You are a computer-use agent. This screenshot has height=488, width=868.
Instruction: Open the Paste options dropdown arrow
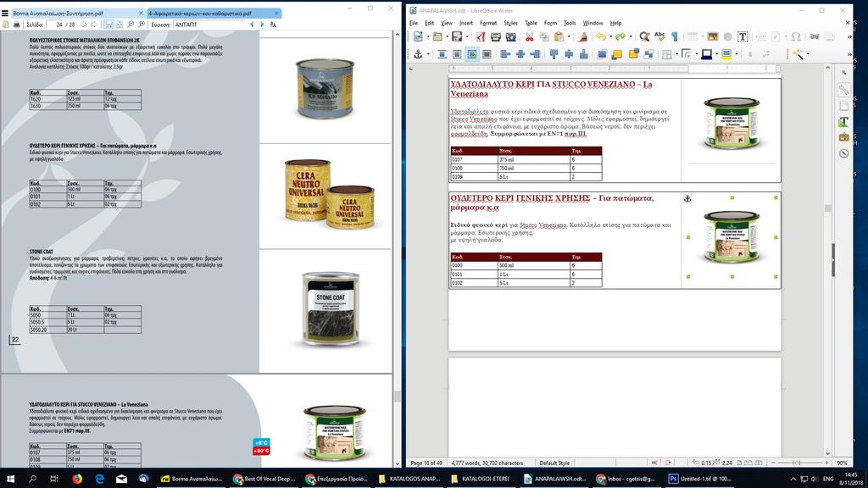tap(569, 36)
